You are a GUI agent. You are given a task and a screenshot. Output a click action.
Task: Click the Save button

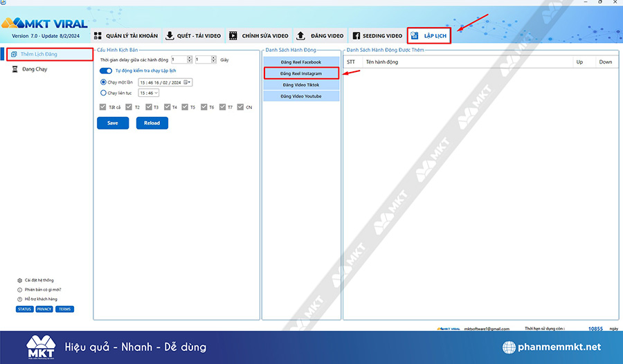[x=113, y=123]
